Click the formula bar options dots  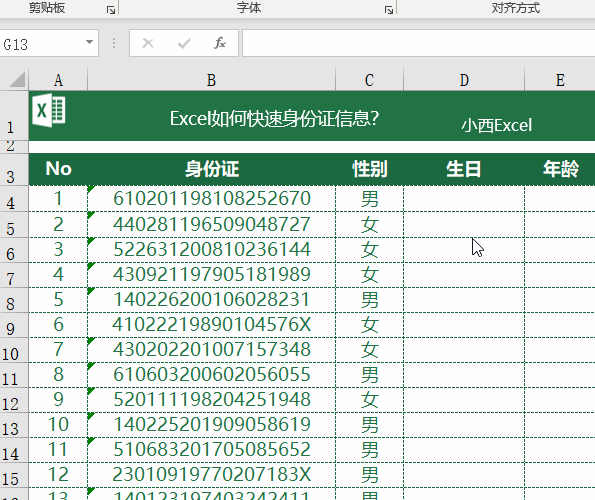pyautogui.click(x=114, y=43)
